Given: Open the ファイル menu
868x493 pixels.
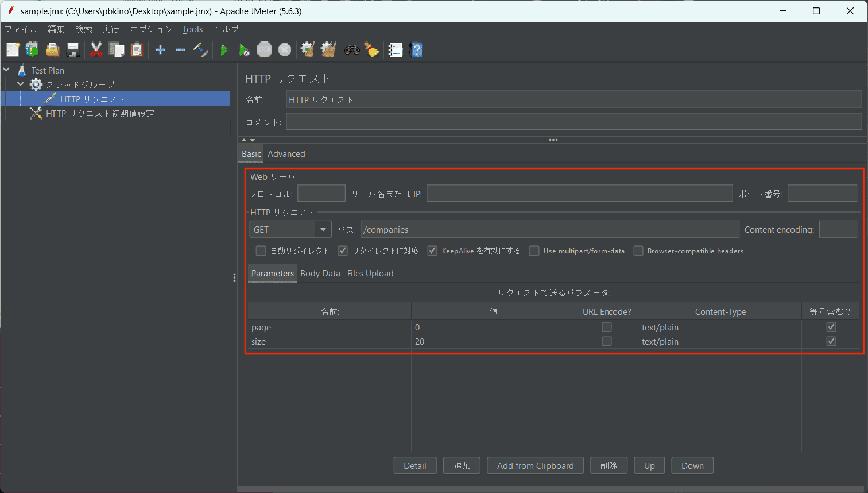Looking at the screenshot, I should [x=21, y=29].
